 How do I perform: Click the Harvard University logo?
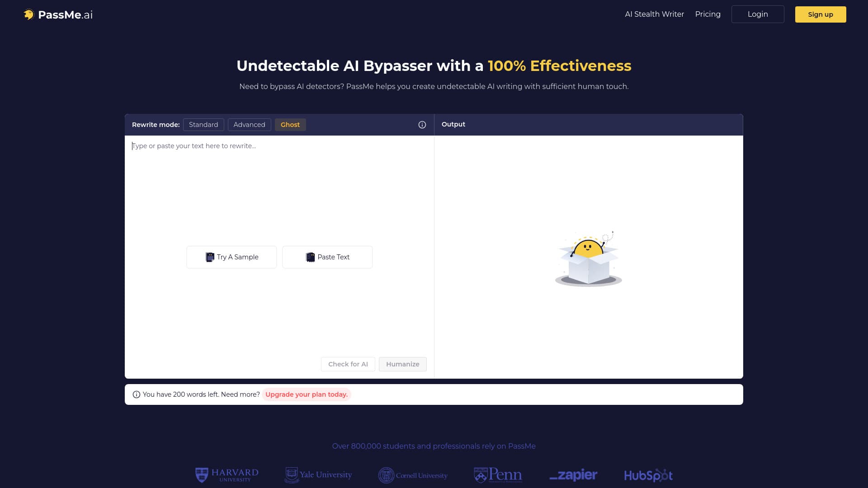pyautogui.click(x=226, y=475)
